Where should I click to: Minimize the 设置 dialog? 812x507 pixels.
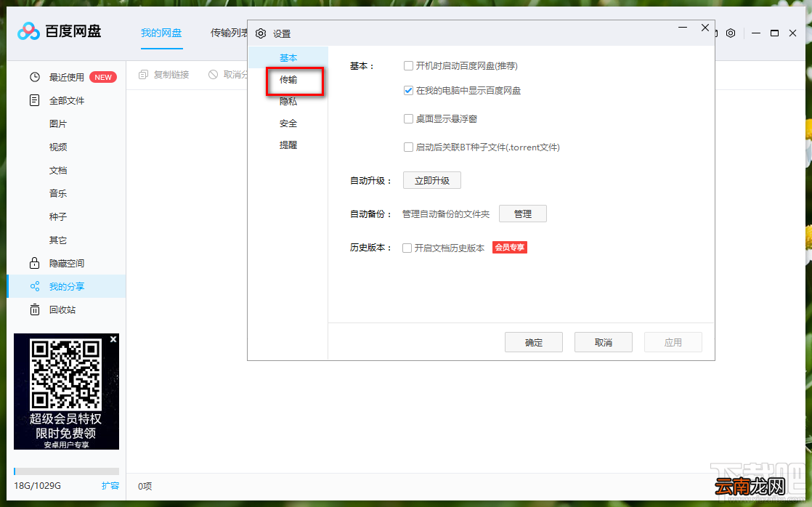coord(683,28)
